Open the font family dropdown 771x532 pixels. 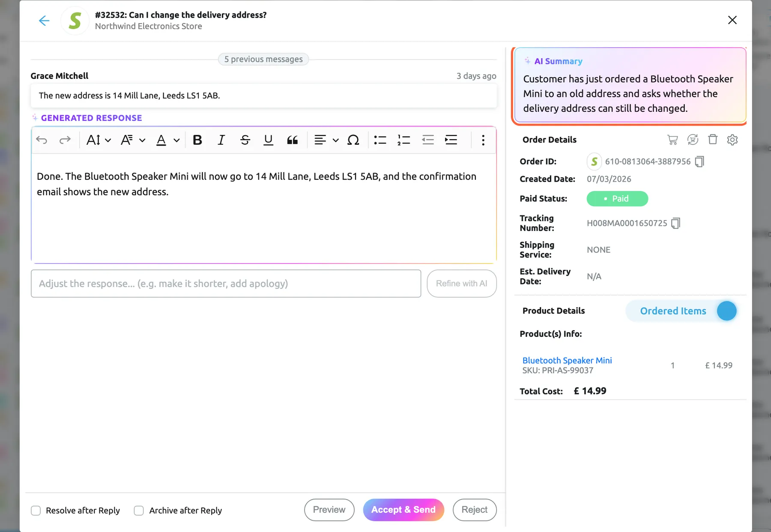click(133, 140)
